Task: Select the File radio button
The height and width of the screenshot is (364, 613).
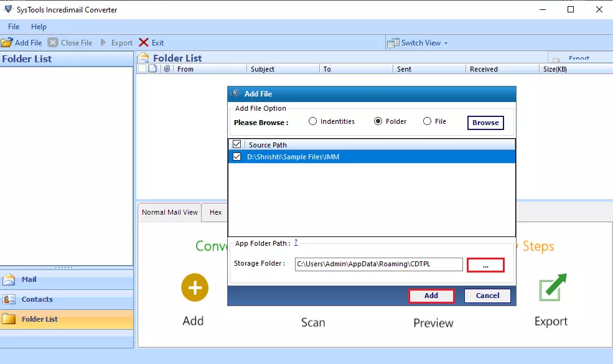Action: click(x=427, y=121)
